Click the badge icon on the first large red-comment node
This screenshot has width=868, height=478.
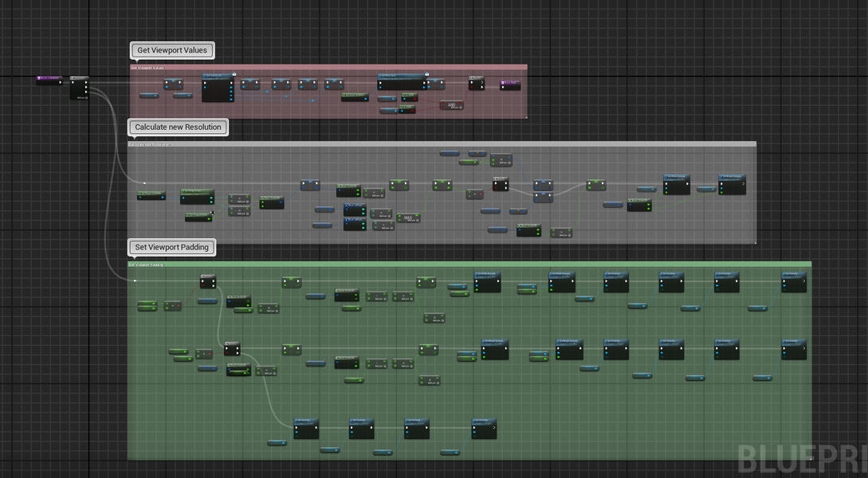[x=234, y=74]
